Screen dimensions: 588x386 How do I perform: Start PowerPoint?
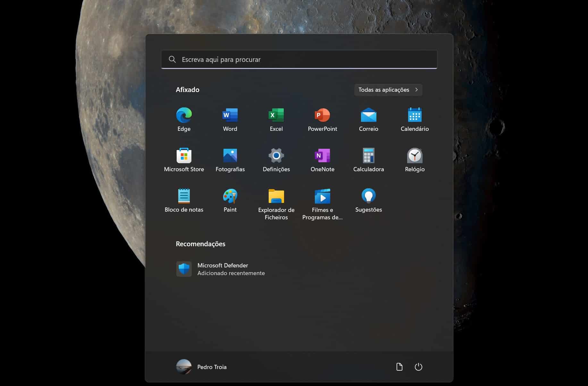point(322,115)
